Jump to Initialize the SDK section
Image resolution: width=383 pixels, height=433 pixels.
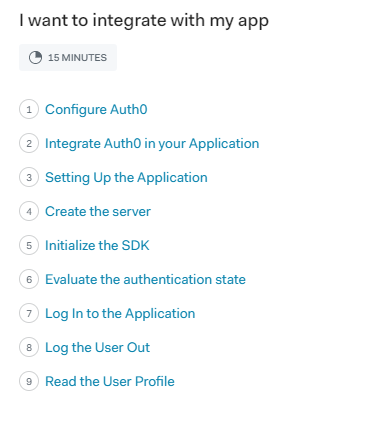tap(97, 245)
